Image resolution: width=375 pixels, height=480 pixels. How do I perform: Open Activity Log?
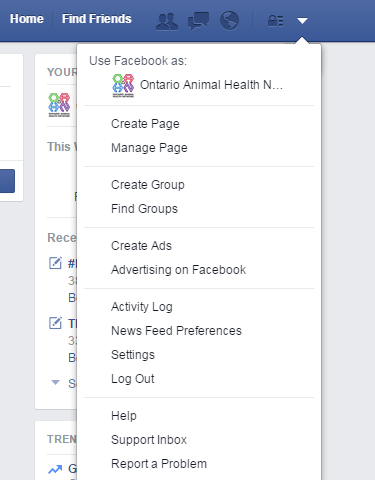pos(142,307)
